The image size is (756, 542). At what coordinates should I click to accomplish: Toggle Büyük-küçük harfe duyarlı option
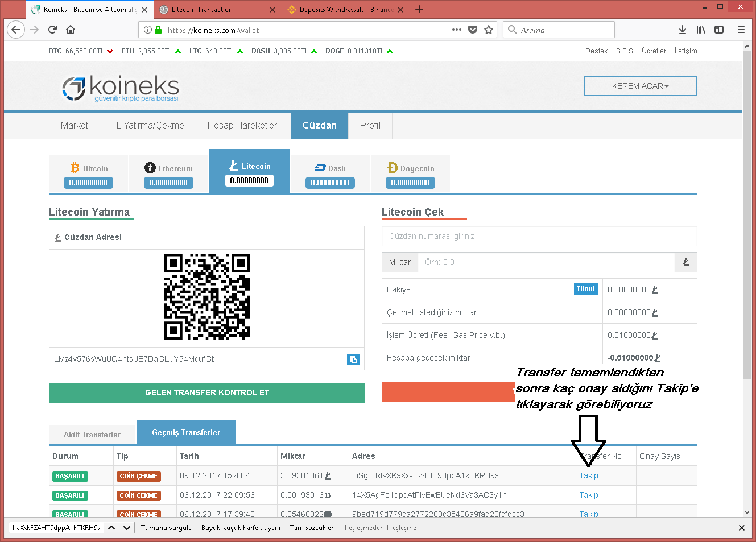[x=241, y=528]
